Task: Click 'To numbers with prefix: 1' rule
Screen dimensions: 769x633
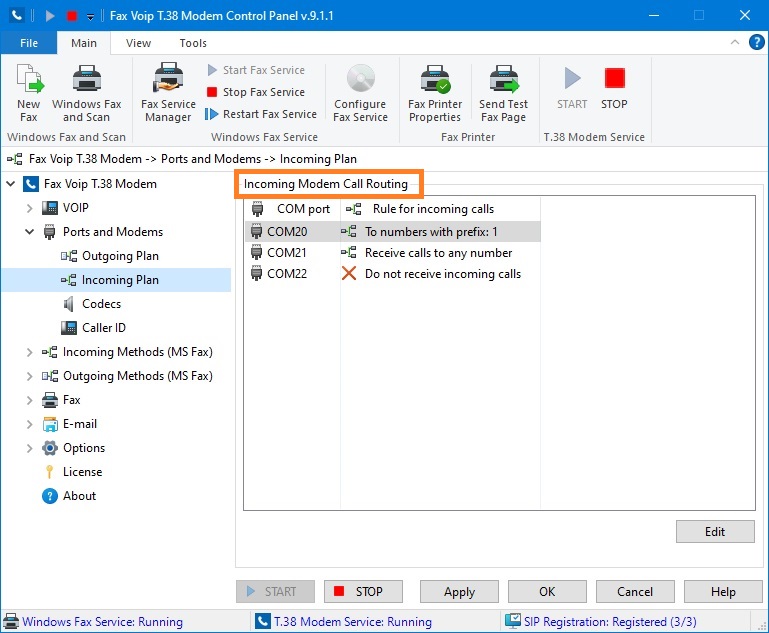Action: tap(431, 231)
